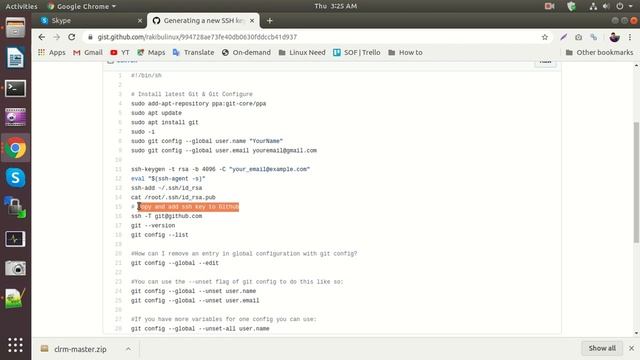640x360 pixels.
Task: Focus Google Chrome in the dock
Action: point(15,148)
